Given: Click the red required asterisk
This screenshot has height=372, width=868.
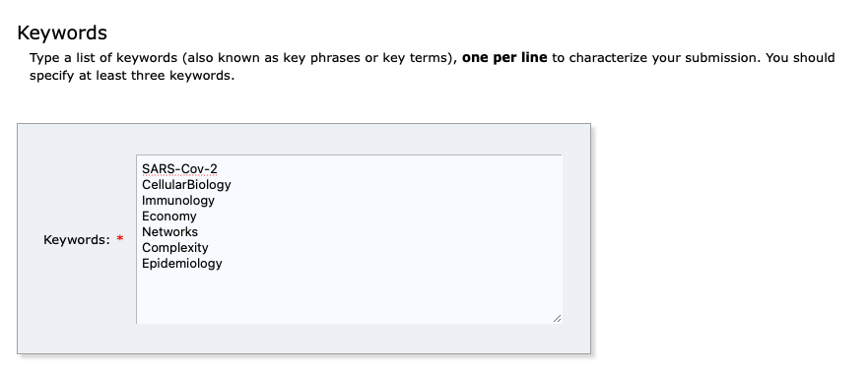Looking at the screenshot, I should [120, 239].
